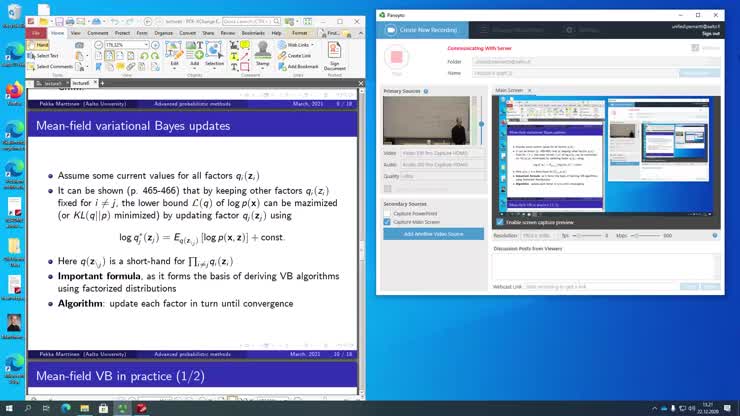Open the Stamp tool

point(262,53)
